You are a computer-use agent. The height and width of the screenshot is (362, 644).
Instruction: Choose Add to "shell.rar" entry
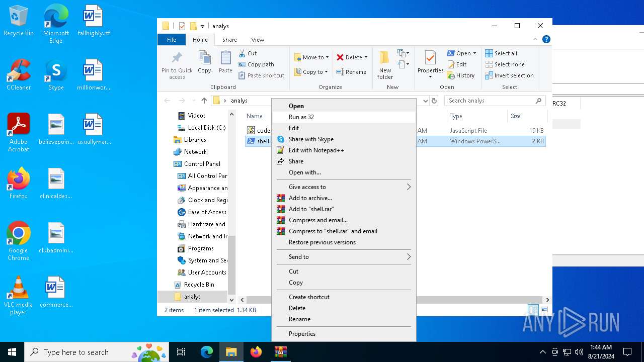click(x=344, y=209)
